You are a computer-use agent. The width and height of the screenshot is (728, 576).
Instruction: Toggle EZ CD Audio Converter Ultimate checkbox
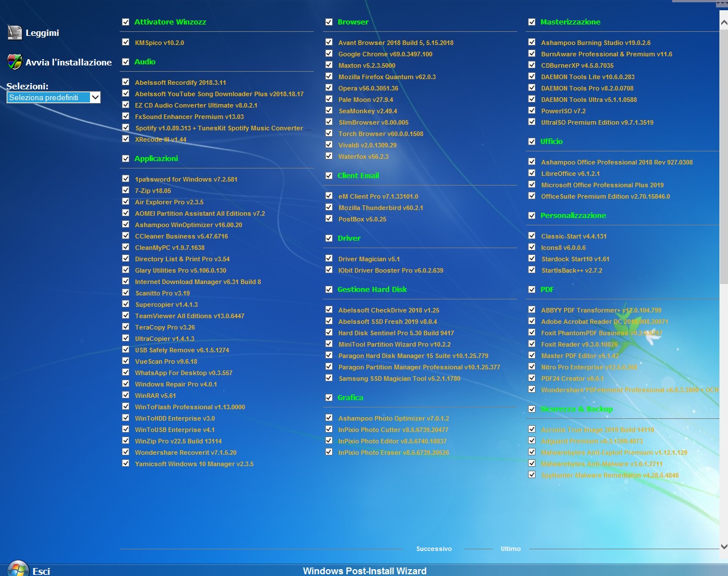point(126,105)
